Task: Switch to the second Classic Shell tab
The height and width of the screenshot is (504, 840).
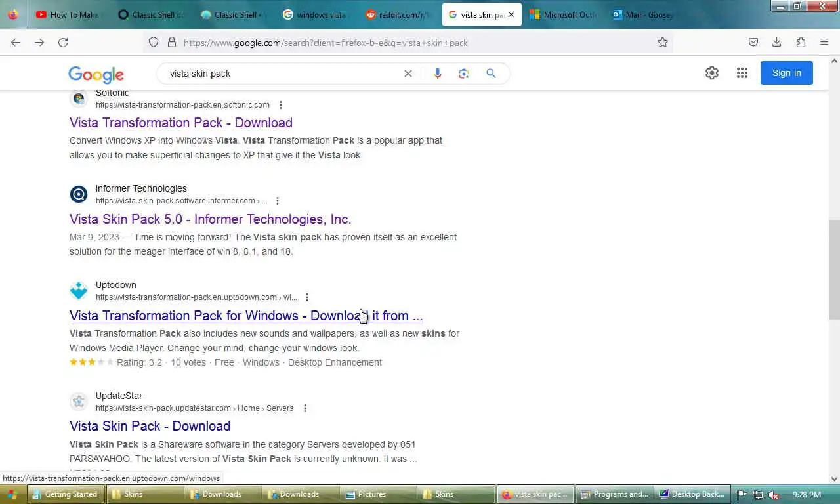Action: pos(234,14)
